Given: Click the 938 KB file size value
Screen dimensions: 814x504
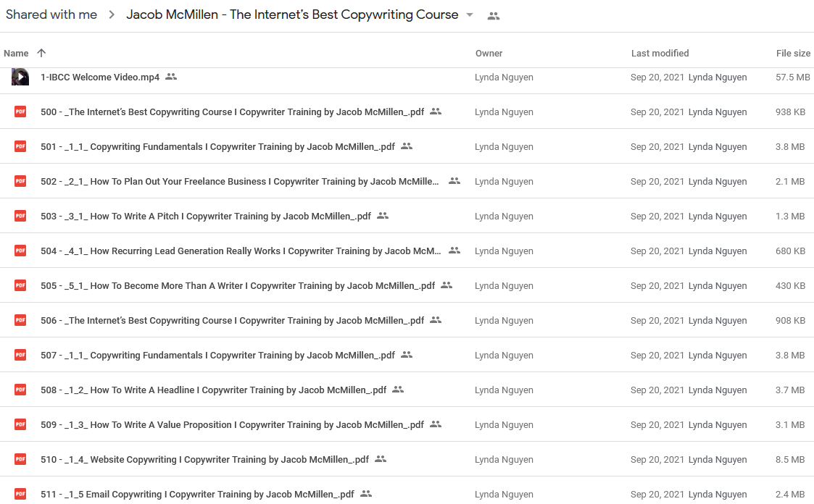Looking at the screenshot, I should [x=791, y=112].
